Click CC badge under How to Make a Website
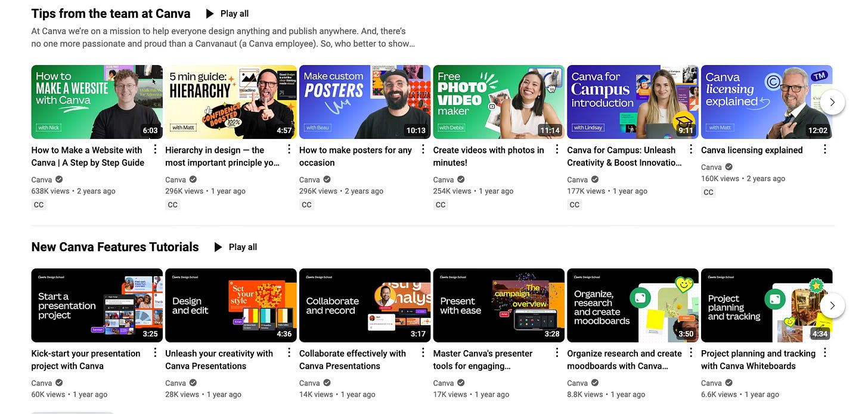868x414 pixels. tap(39, 205)
